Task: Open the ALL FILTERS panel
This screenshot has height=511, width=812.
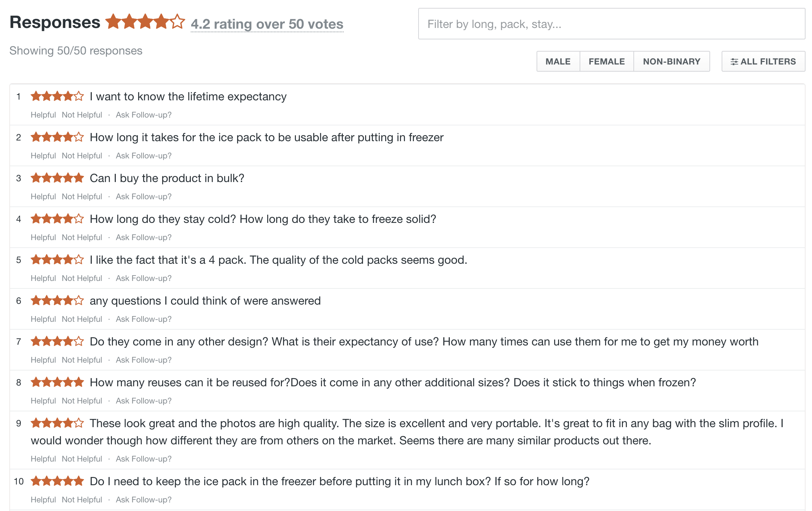Action: [x=763, y=61]
